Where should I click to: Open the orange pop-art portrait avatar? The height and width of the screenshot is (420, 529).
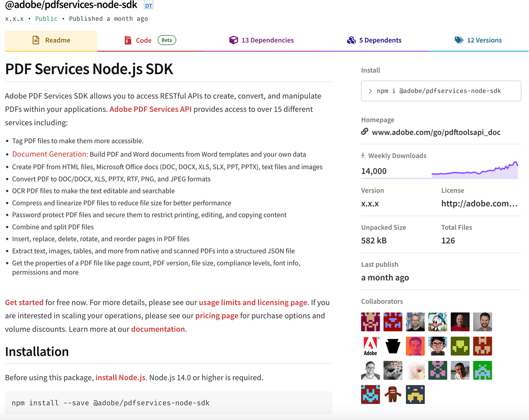415,346
